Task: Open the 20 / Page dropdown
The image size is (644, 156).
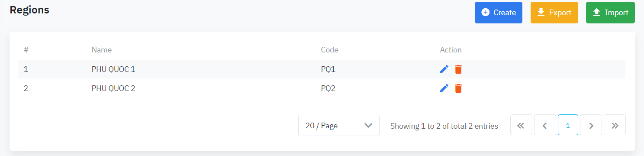Action: click(339, 125)
